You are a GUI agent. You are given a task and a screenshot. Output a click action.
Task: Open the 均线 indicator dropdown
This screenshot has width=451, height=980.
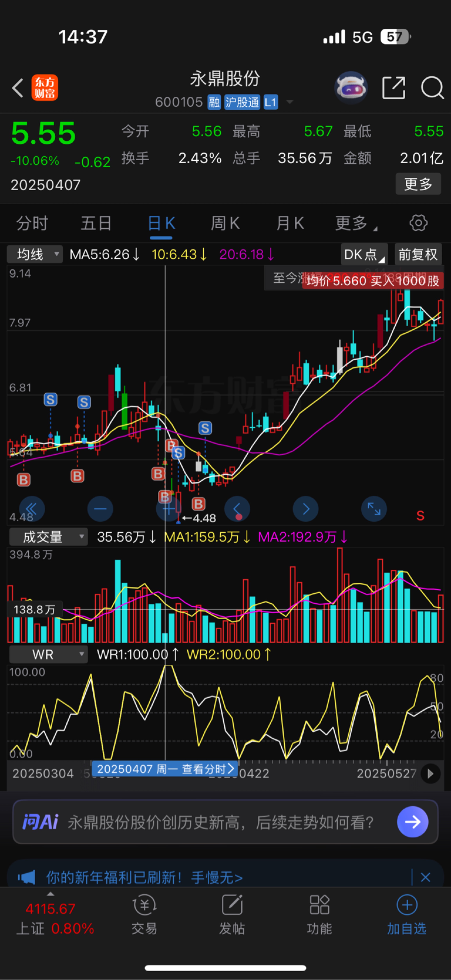(35, 254)
